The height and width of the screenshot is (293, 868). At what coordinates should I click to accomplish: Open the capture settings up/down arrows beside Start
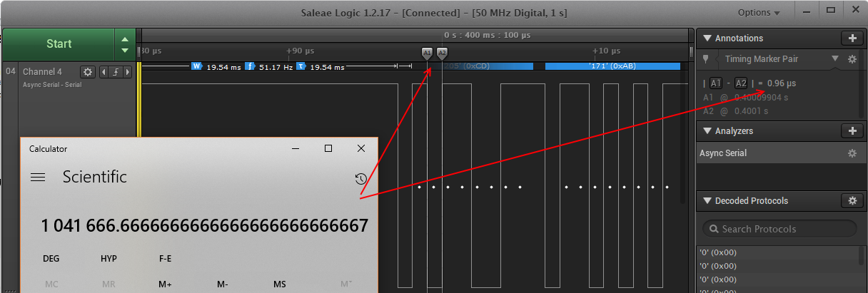tap(126, 44)
